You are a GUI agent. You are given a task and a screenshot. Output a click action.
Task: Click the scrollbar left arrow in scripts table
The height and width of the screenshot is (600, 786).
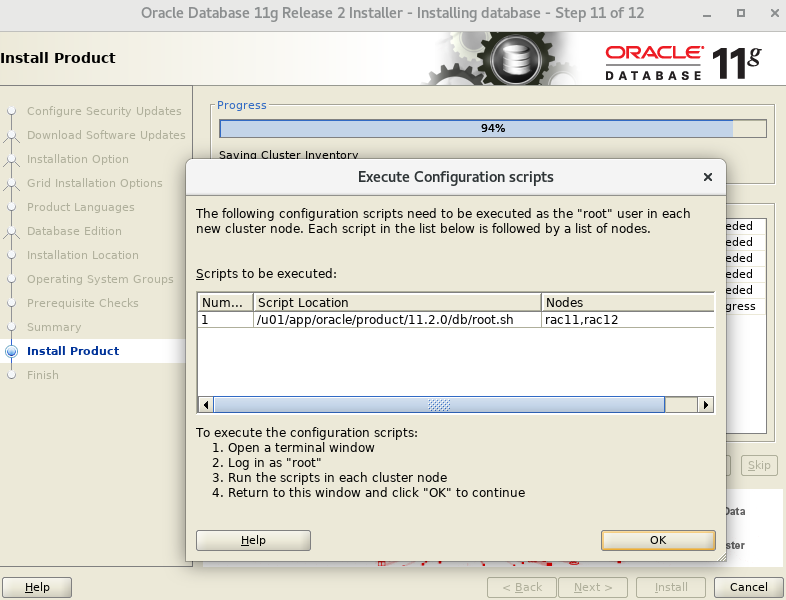pos(206,405)
